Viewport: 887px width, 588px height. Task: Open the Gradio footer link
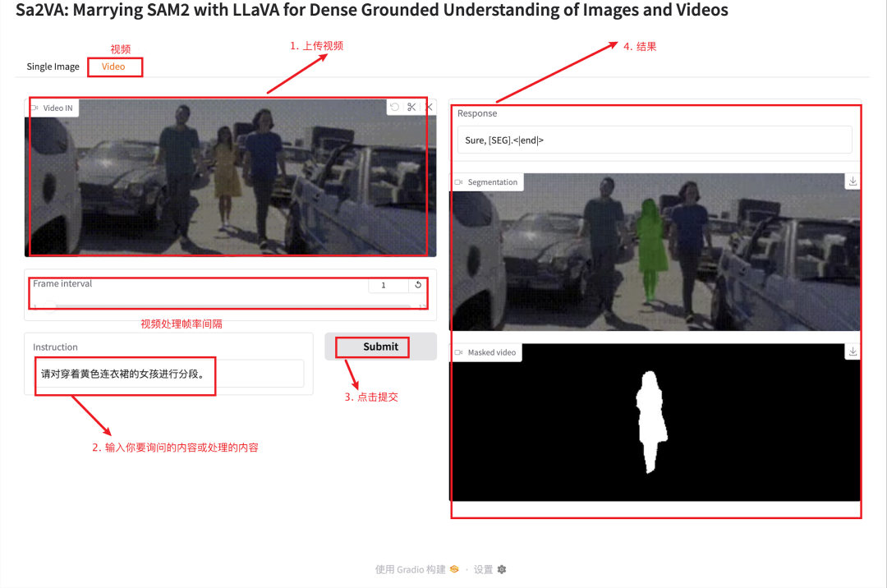(410, 569)
